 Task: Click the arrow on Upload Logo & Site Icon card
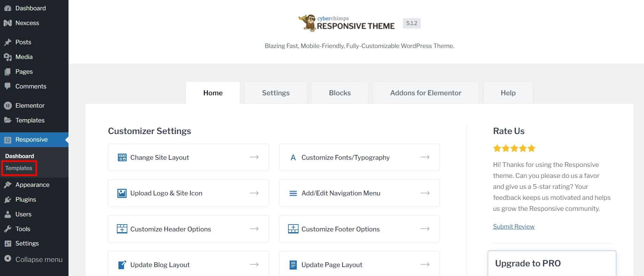pos(254,193)
